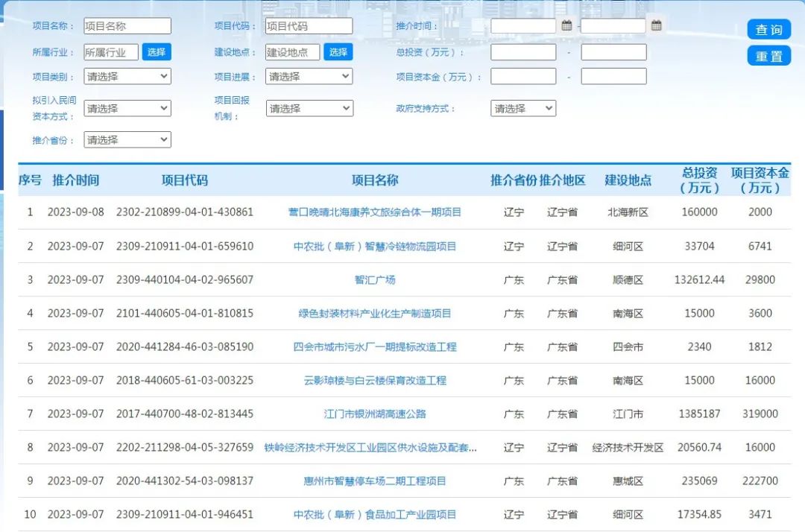Viewport: 805px width, 532px height.
Task: Expand the 项目类别 dropdown
Action: 127,76
